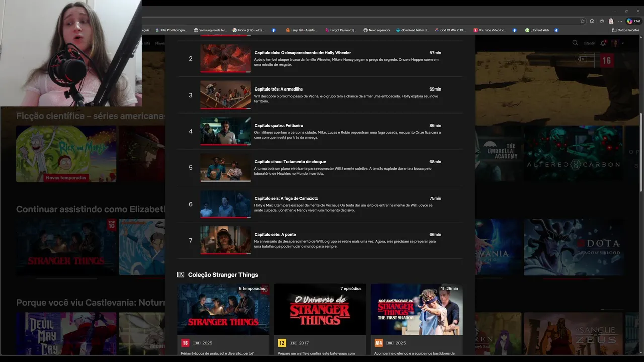Open the browser favorites hub icon

click(602, 21)
